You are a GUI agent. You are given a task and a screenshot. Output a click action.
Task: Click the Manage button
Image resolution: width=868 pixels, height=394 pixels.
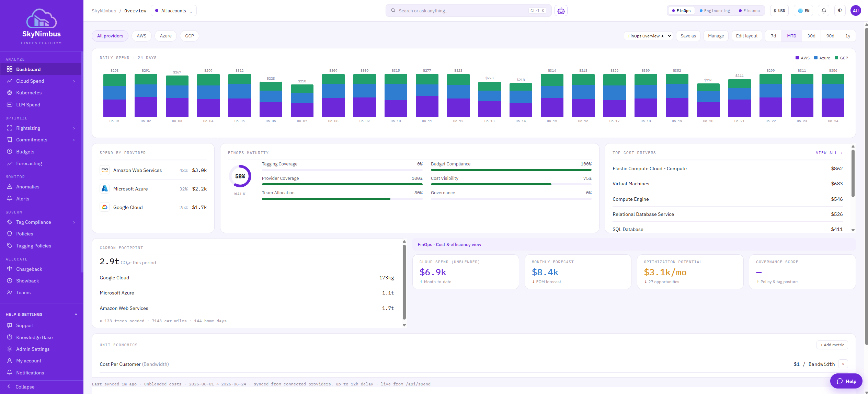tap(716, 36)
